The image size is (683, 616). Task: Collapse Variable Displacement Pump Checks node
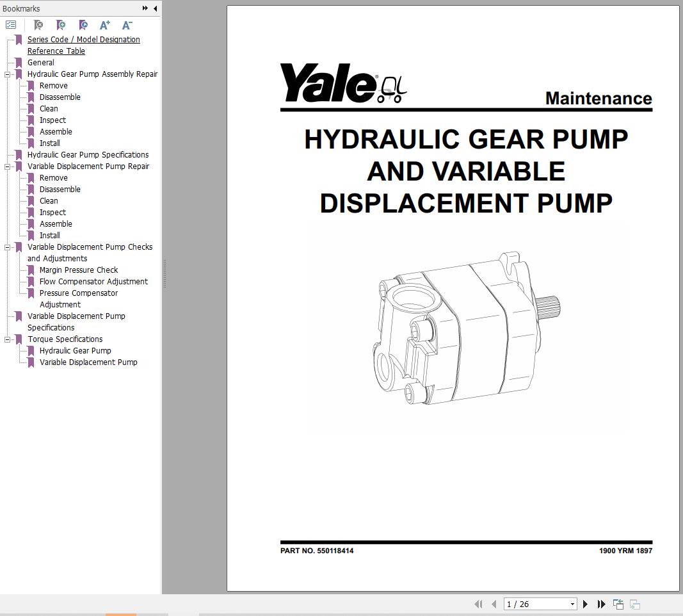coord(8,247)
